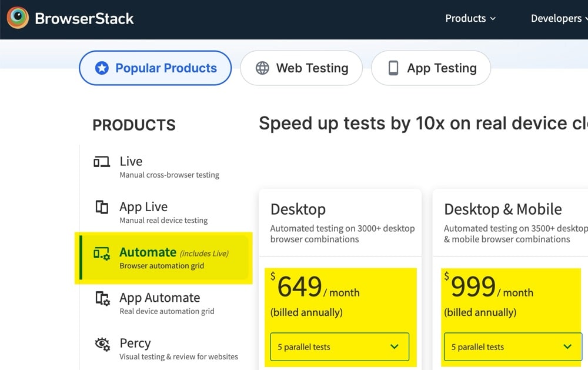The height and width of the screenshot is (370, 588).
Task: Click the star icon in Popular Products
Action: (102, 68)
